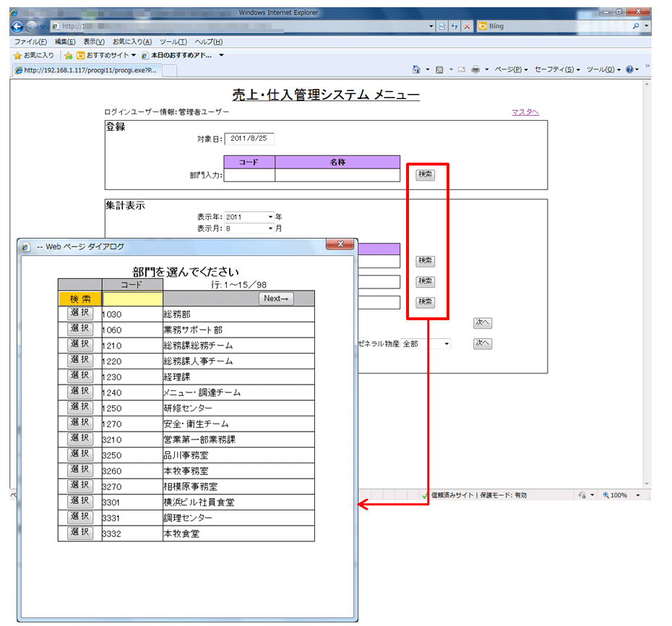672x626 pixels.
Task: Click 選択 for 3301 横浜ビル社員食堂
Action: (x=80, y=501)
